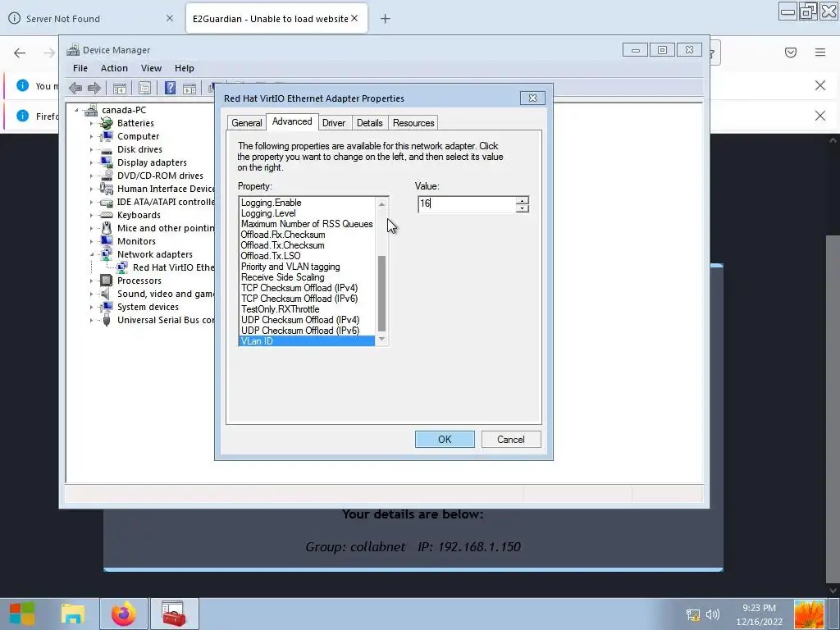This screenshot has height=630, width=840.
Task: Click the toolbox app icon on the taskbar
Action: pyautogui.click(x=174, y=614)
